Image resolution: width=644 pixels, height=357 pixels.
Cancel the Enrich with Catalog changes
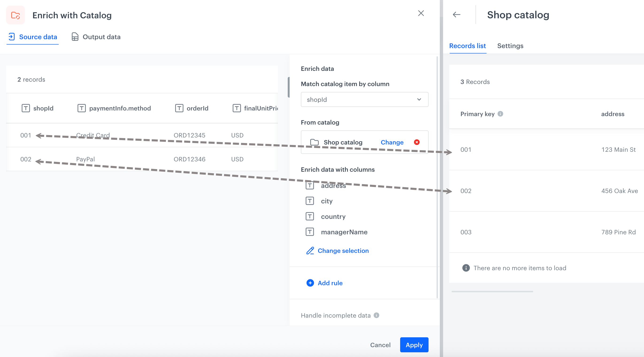click(380, 345)
